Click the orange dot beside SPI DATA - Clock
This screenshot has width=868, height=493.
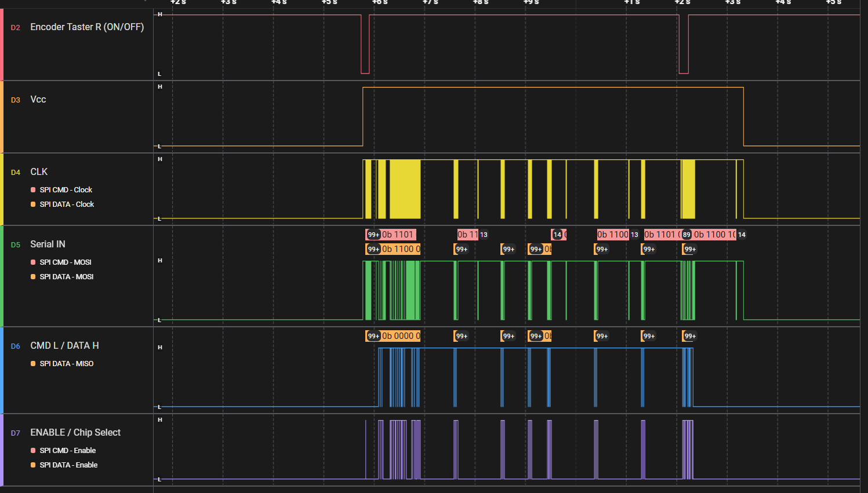pos(33,204)
